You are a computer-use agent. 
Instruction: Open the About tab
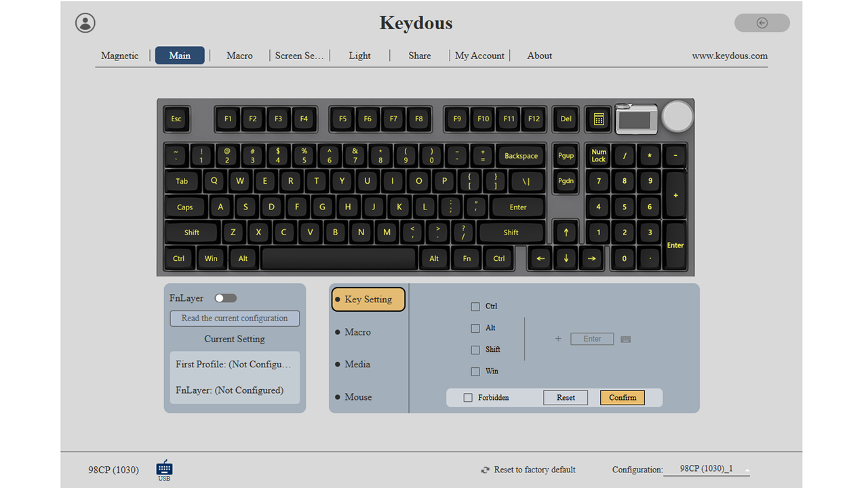pos(540,56)
